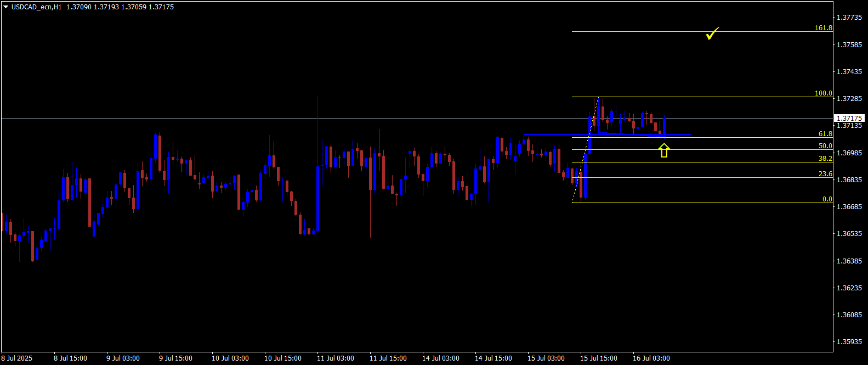Click the 1.36685 price axis label

click(x=849, y=207)
